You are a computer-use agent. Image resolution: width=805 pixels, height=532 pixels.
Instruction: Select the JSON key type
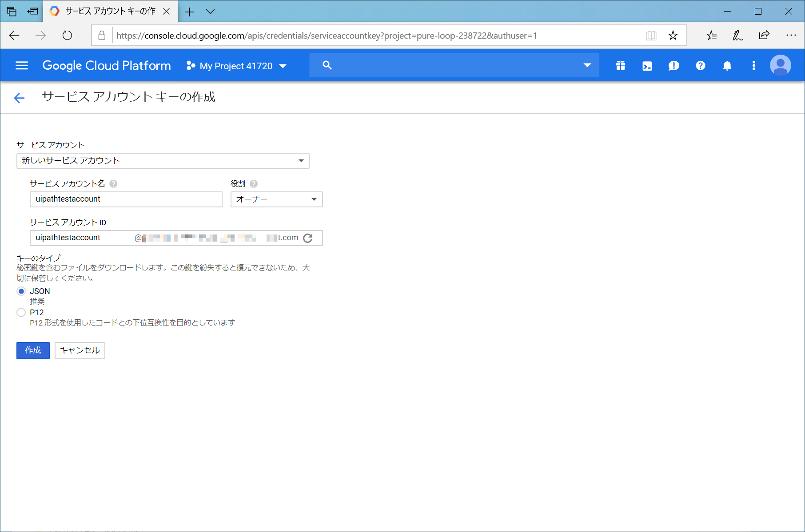(21, 291)
